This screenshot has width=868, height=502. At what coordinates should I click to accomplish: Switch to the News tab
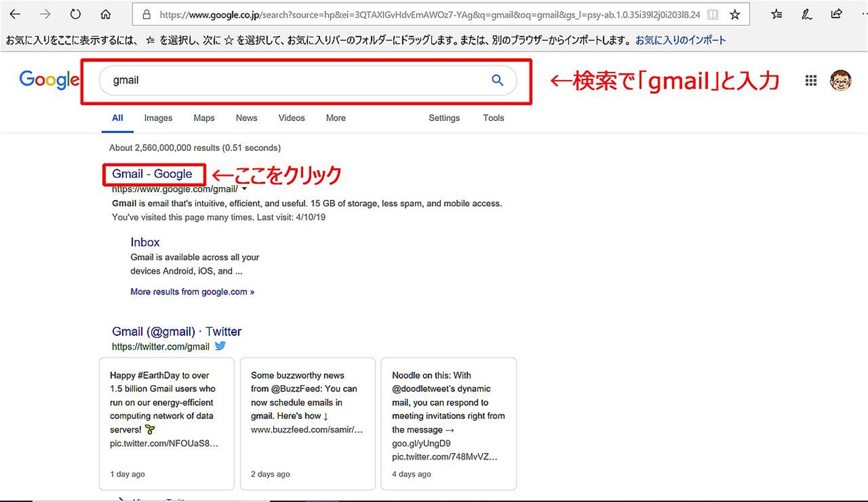tap(246, 118)
